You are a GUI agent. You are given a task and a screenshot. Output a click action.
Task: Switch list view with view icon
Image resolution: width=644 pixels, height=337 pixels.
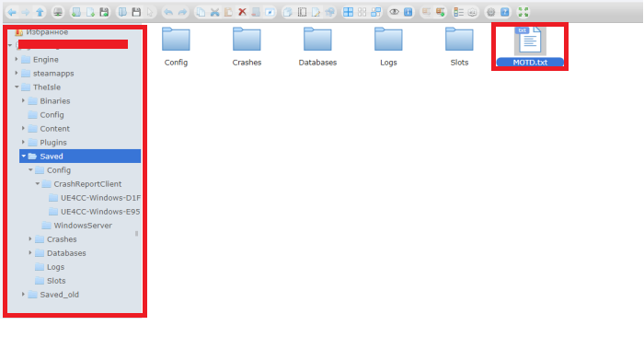(459, 12)
